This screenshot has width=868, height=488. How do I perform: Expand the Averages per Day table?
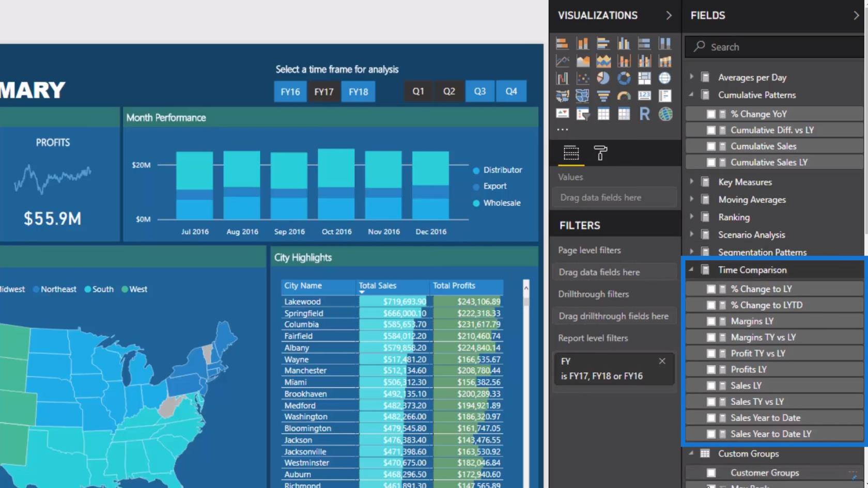(691, 77)
